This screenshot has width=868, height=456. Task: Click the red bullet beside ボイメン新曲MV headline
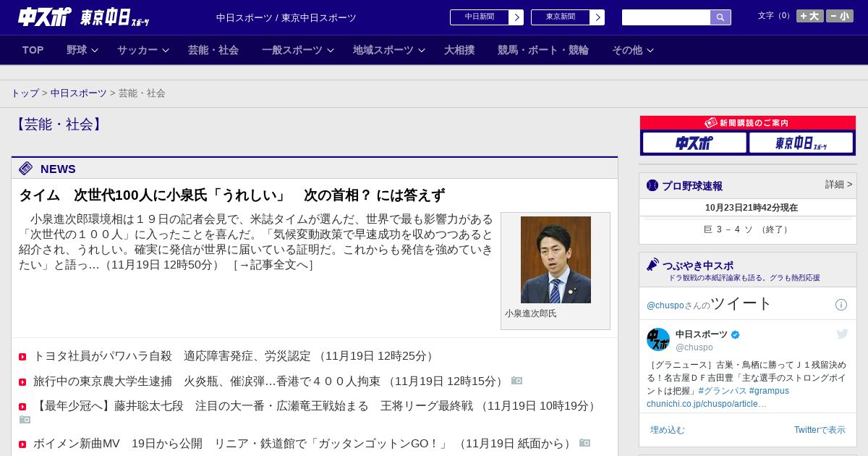[x=22, y=444]
